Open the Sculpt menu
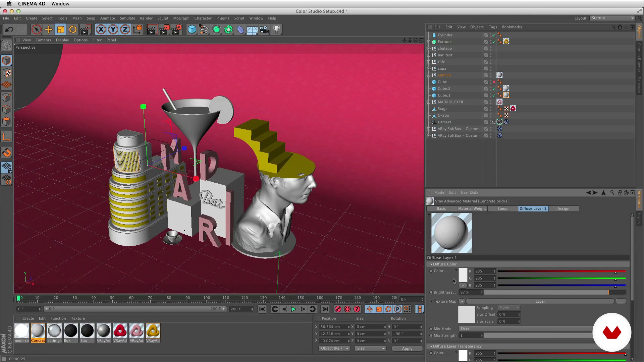 (x=163, y=18)
